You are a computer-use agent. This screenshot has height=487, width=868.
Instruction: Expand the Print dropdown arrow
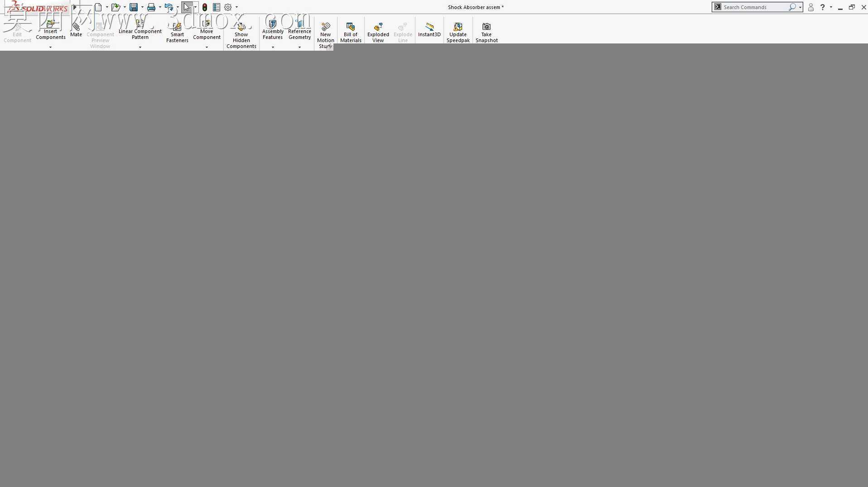tap(160, 7)
